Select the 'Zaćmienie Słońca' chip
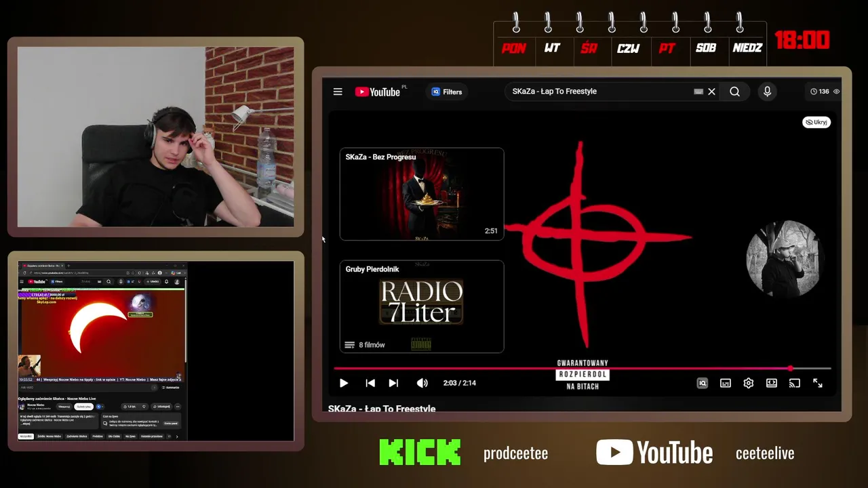This screenshot has height=488, width=868. click(77, 436)
